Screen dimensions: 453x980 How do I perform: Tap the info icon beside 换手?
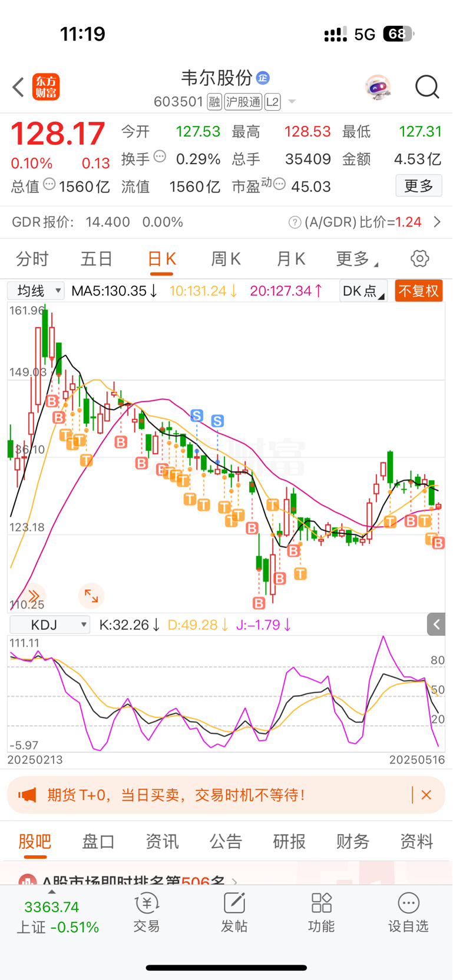160,157
